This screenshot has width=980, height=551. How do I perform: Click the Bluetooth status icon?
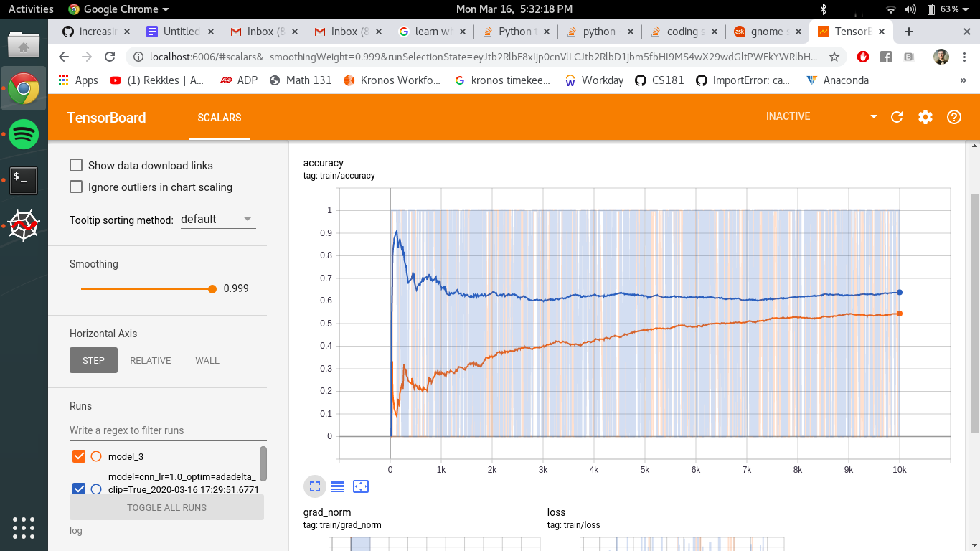coord(824,9)
